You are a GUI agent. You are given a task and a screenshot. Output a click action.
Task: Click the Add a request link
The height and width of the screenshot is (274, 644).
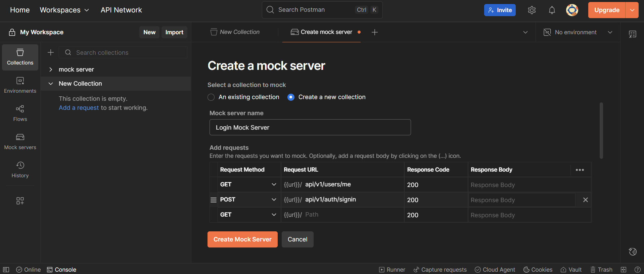79,108
